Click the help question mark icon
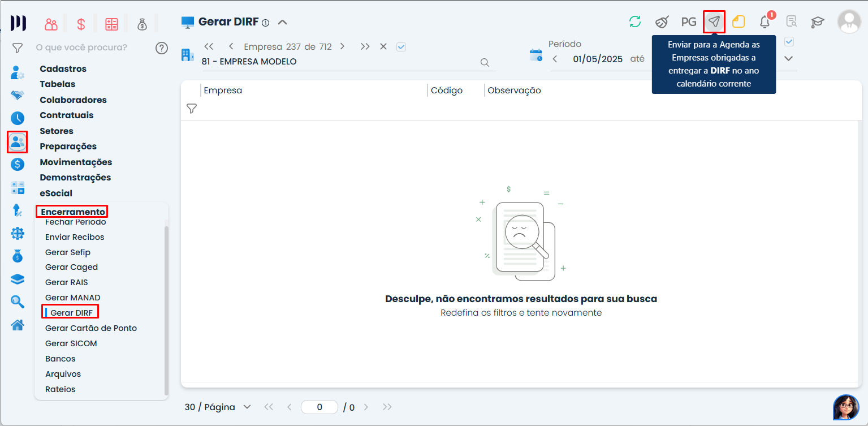Screen dimensions: 868x426 click(162, 48)
